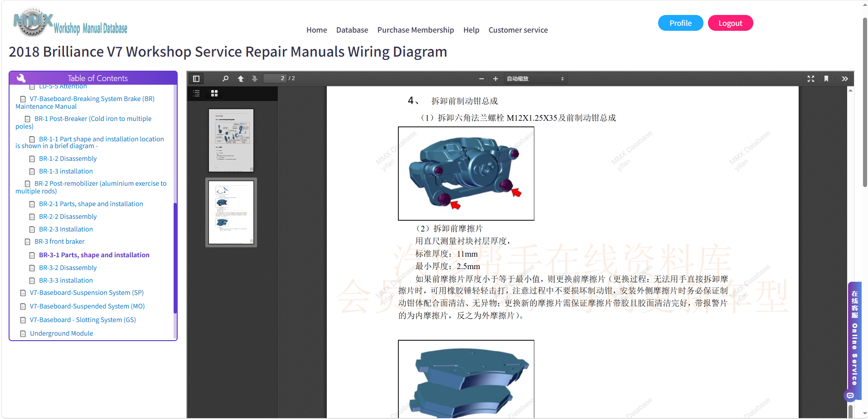Open the Help menu item
Viewport: 868px width, 419px height.
click(x=471, y=30)
